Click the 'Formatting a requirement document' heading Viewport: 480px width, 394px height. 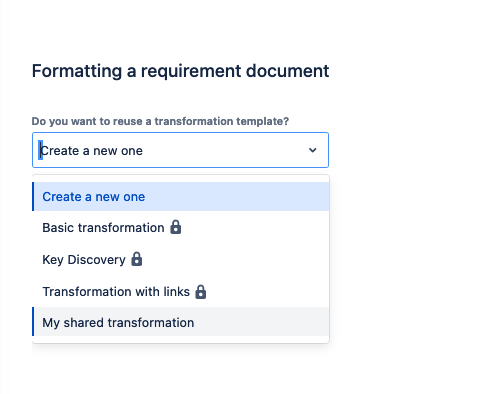[x=180, y=71]
